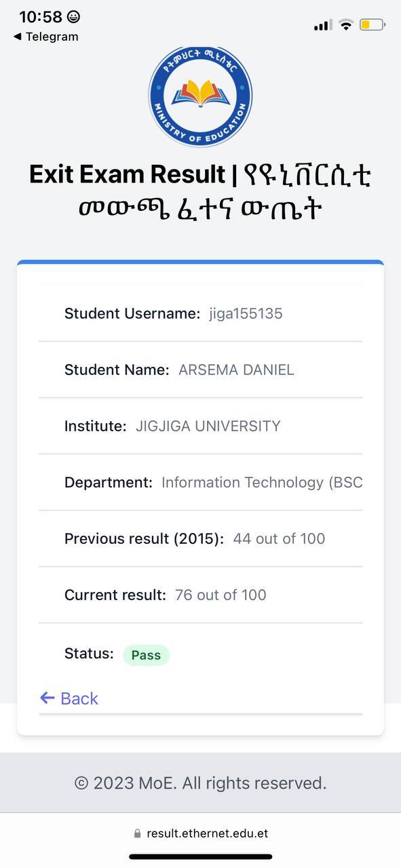Tap the Back link
The height and width of the screenshot is (868, 401).
tap(69, 698)
